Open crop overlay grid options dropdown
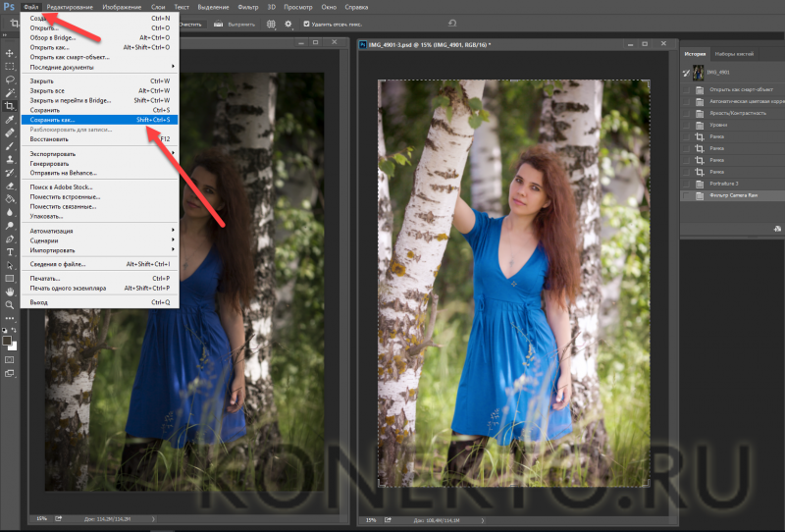785x532 pixels. pyautogui.click(x=271, y=24)
